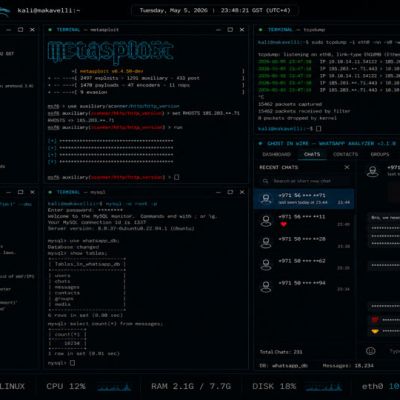The width and height of the screenshot is (400, 400).
Task: Click the green status dot of tcpdump terminal
Action: [261, 30]
